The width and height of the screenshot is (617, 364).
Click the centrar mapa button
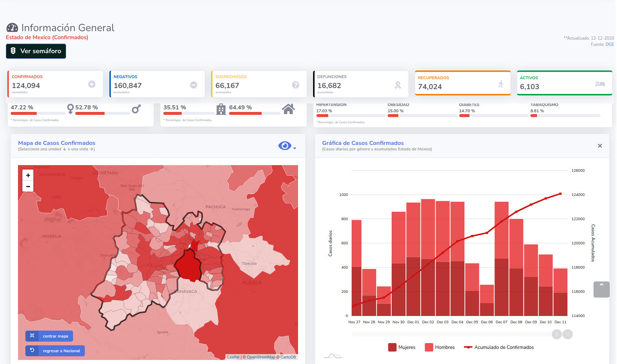[49, 336]
